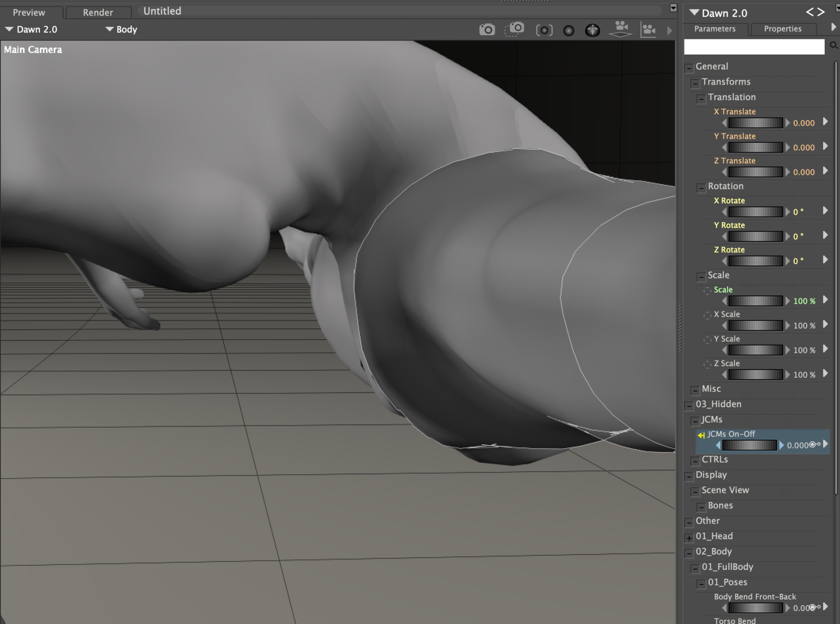Click the parameter search input field
Viewport: 840px width, 624px height.
click(754, 47)
